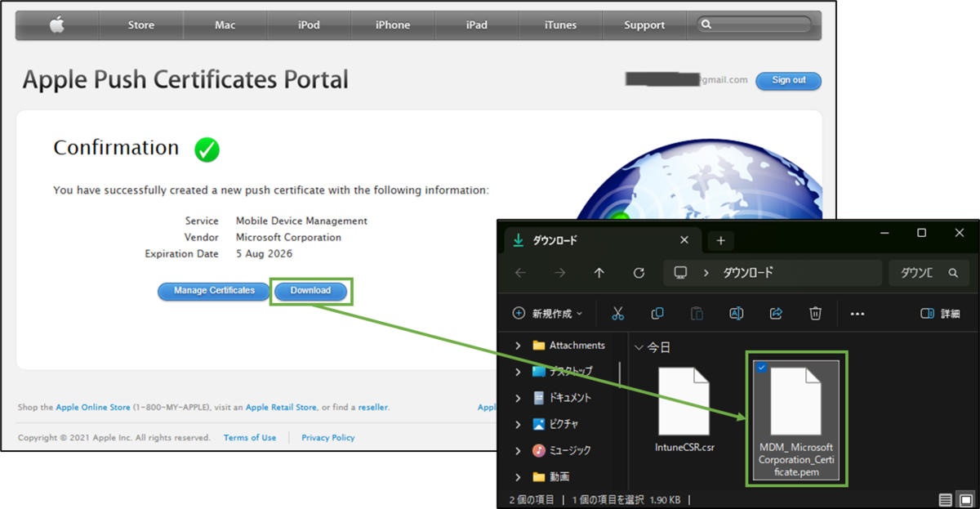Click the Apple logo in the navigation bar

click(57, 25)
